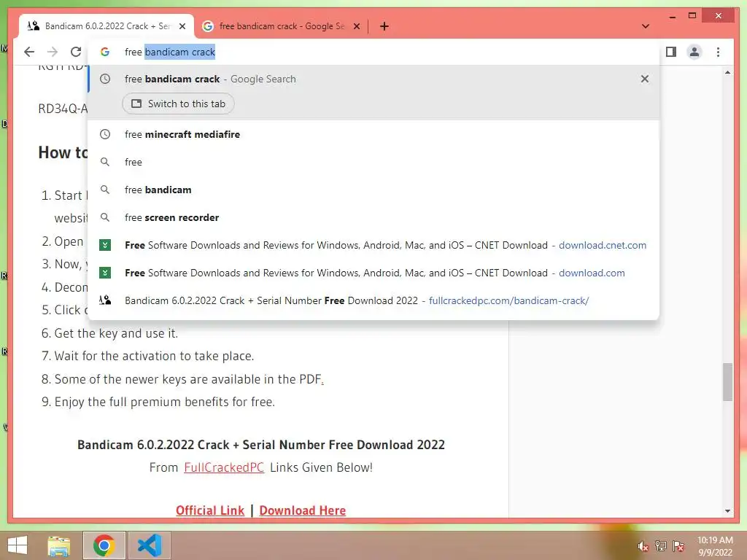Reload the current page

(x=76, y=52)
